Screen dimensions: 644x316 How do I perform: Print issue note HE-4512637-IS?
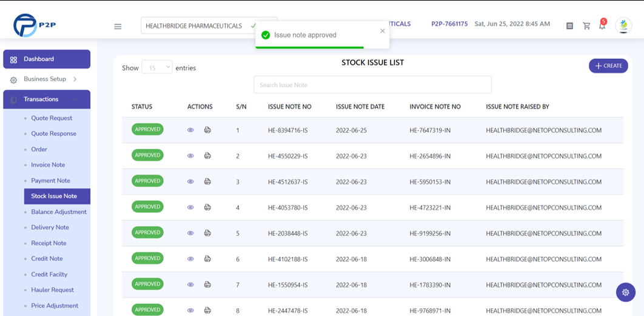(x=208, y=181)
